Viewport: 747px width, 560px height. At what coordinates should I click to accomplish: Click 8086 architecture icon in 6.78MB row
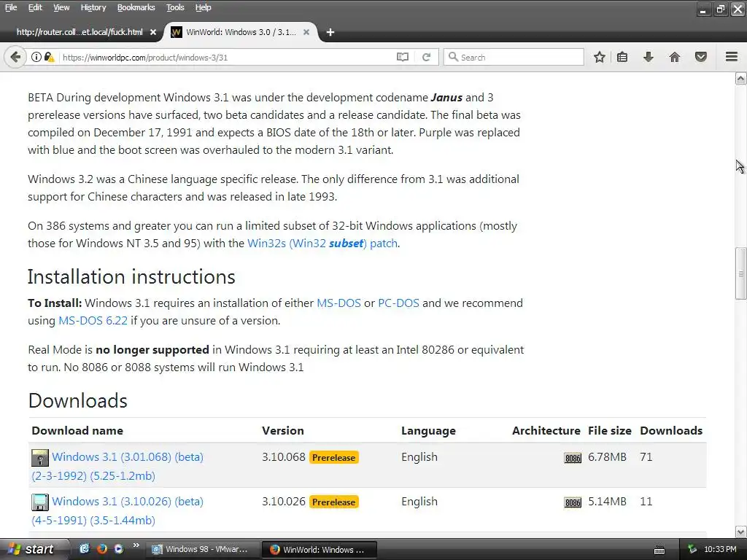click(573, 458)
